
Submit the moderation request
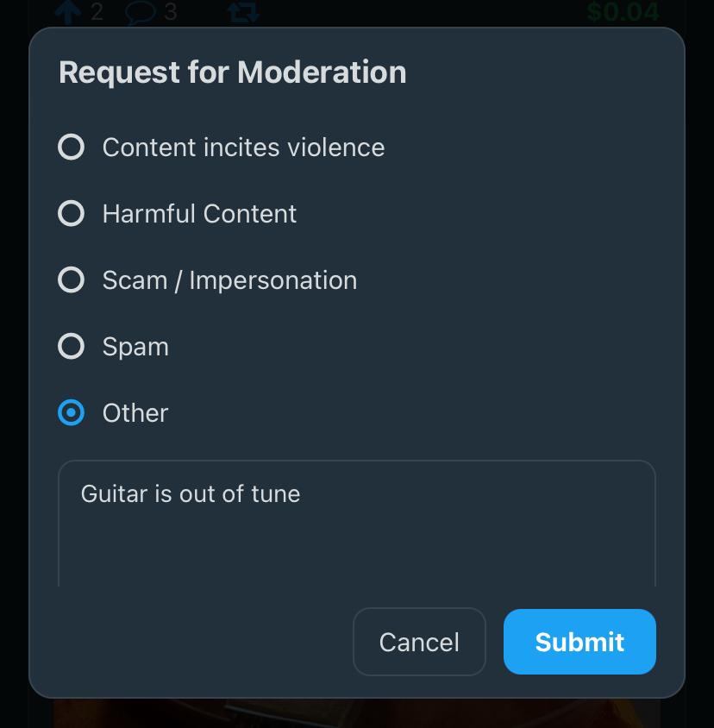coord(579,642)
